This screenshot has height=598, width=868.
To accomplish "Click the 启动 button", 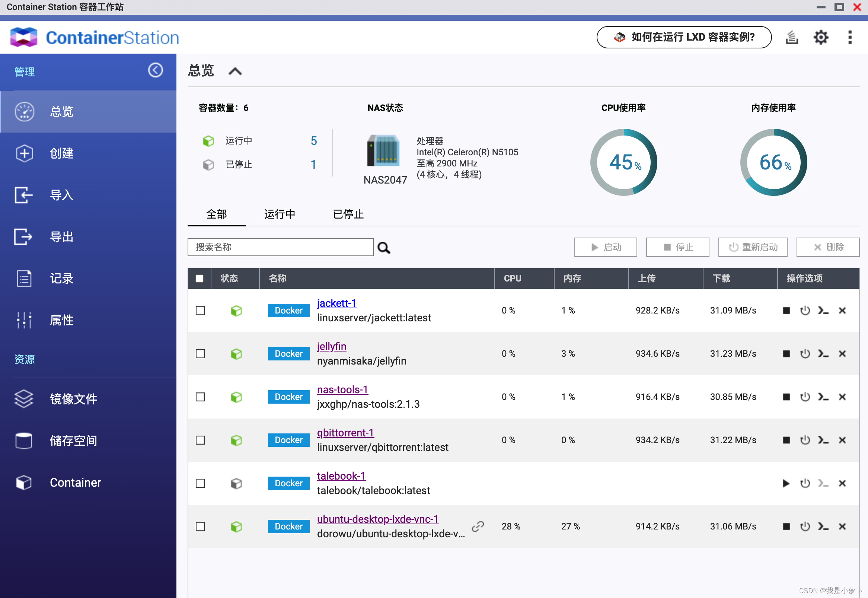I will click(605, 247).
